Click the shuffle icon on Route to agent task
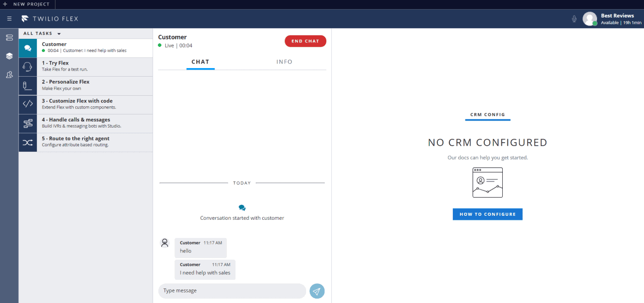Image resolution: width=644 pixels, height=303 pixels. coord(28,142)
